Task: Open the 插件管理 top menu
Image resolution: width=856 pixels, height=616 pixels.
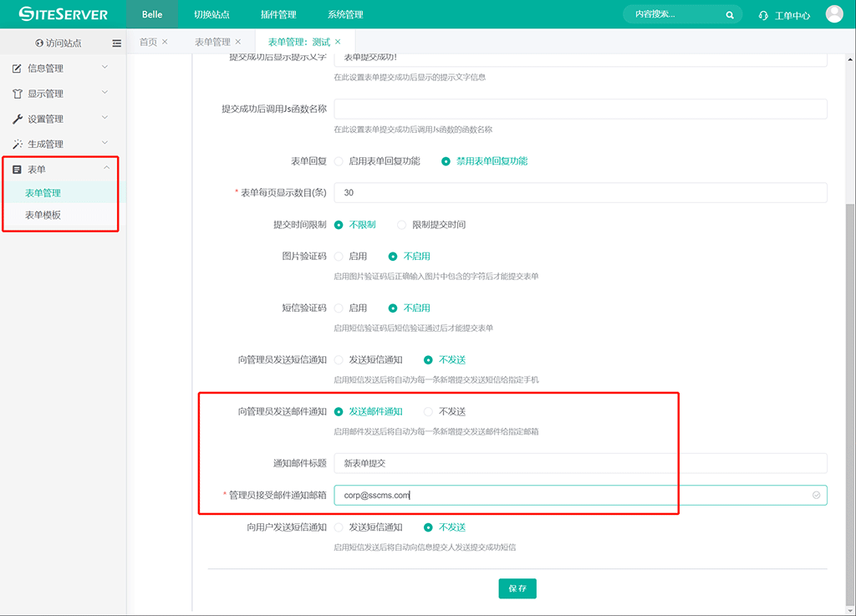Action: point(278,15)
